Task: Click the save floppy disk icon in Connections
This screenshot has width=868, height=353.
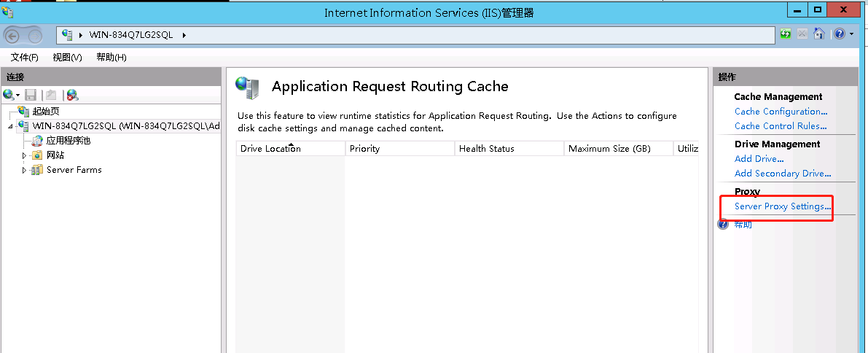Action: (x=31, y=95)
